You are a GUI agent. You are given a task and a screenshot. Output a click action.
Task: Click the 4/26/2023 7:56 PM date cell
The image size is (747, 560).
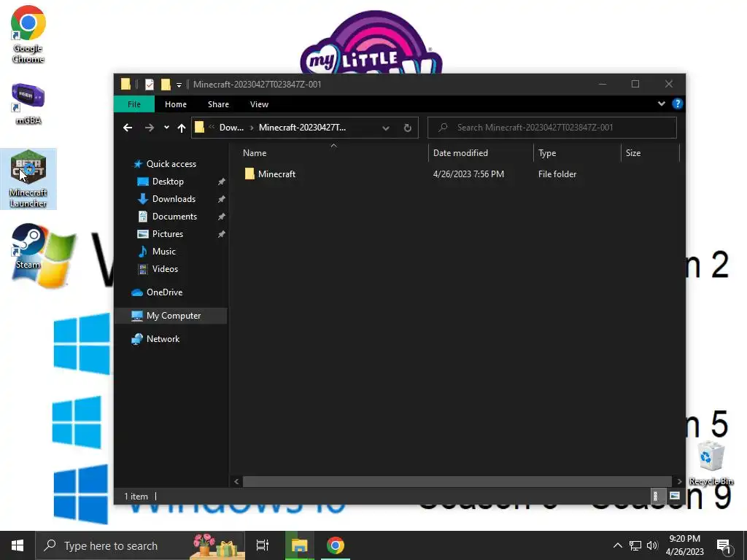468,174
